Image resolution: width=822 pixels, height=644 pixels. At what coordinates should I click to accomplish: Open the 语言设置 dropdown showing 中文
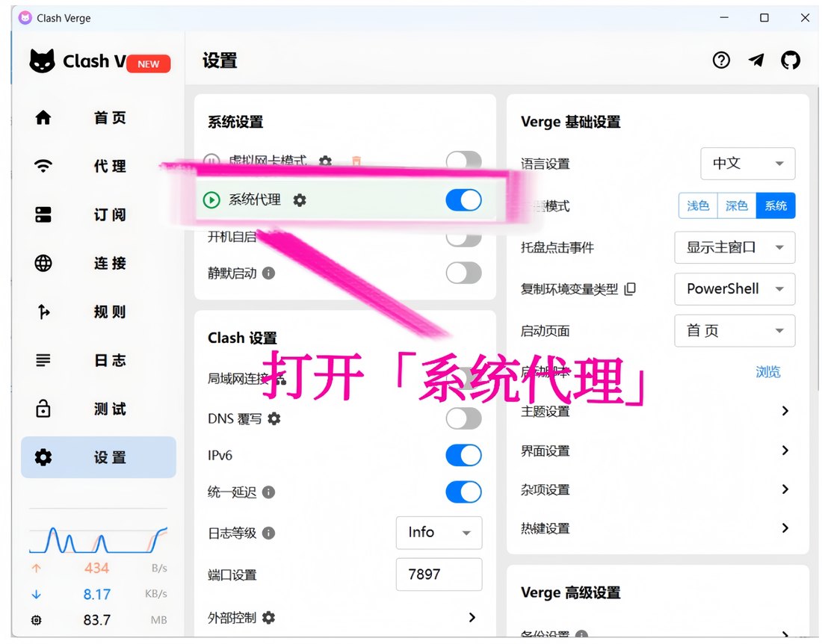pyautogui.click(x=747, y=164)
